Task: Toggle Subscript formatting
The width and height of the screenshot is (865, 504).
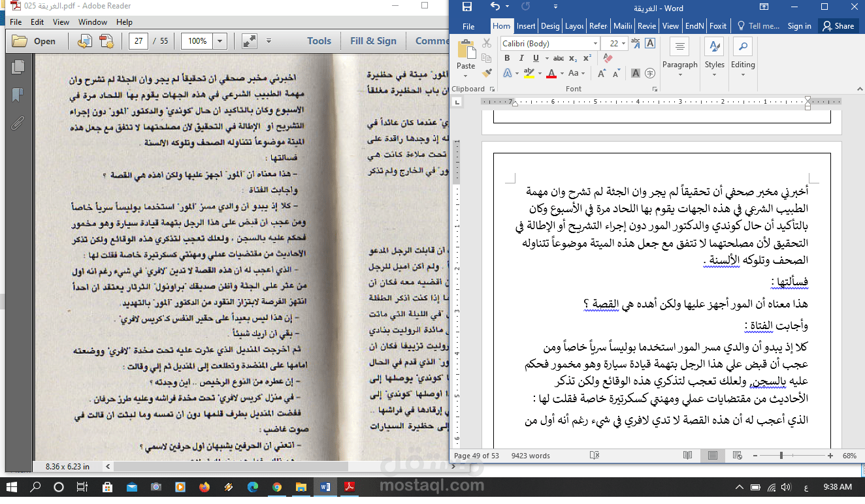Action: tap(572, 58)
